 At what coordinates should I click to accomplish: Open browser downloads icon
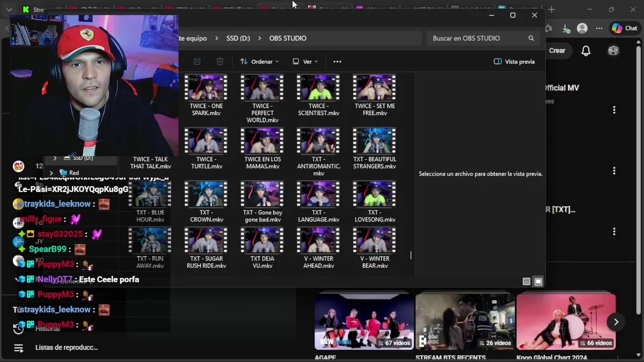566,29
